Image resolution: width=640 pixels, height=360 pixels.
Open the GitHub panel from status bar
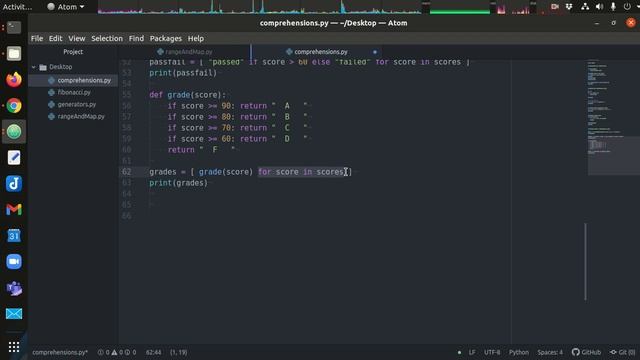587,352
